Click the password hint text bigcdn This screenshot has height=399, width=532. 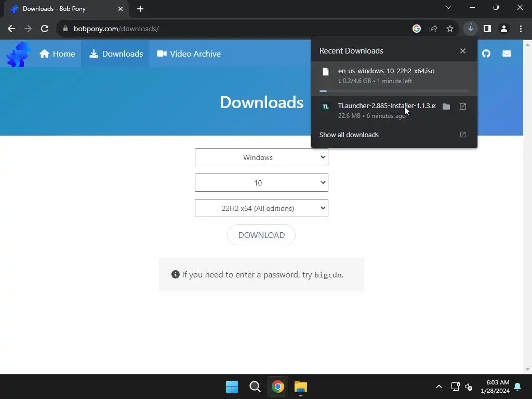tap(328, 275)
